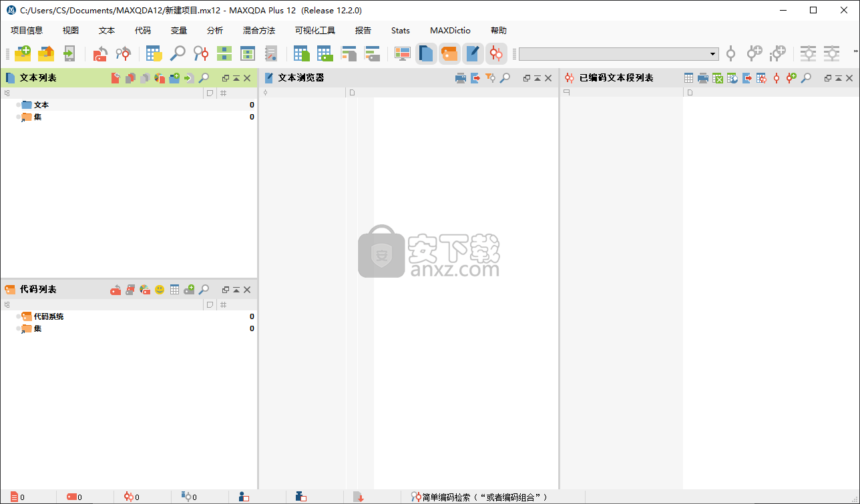
Task: Click the new project icon in toolbar
Action: click(x=23, y=53)
